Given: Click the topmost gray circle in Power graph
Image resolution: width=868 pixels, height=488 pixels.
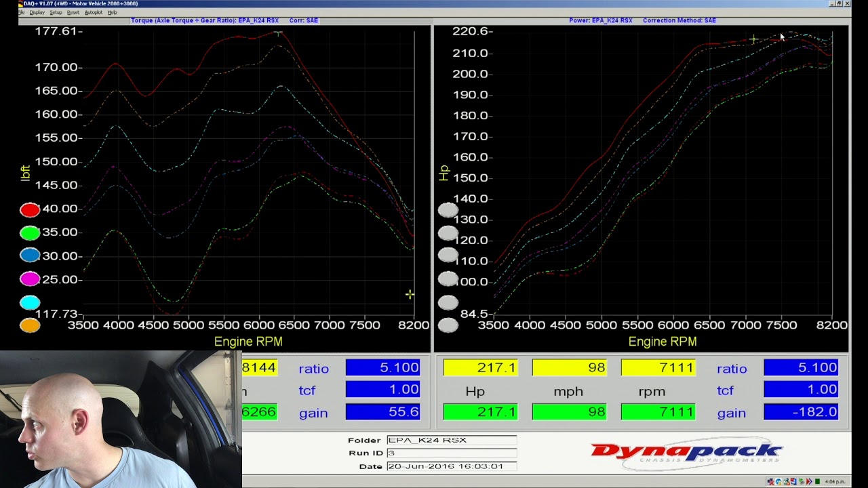Looking at the screenshot, I should pyautogui.click(x=448, y=211).
